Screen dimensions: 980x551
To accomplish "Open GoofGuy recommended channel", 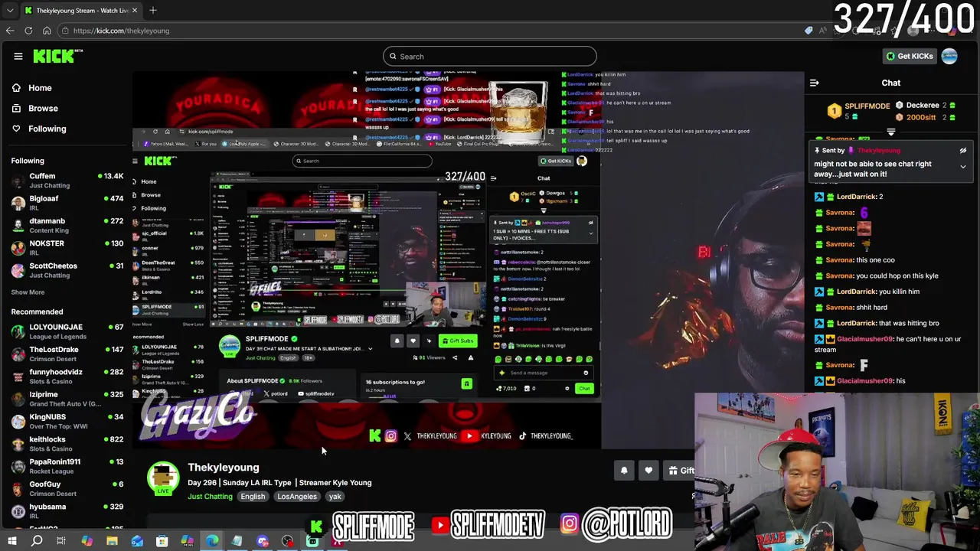I will coord(67,488).
